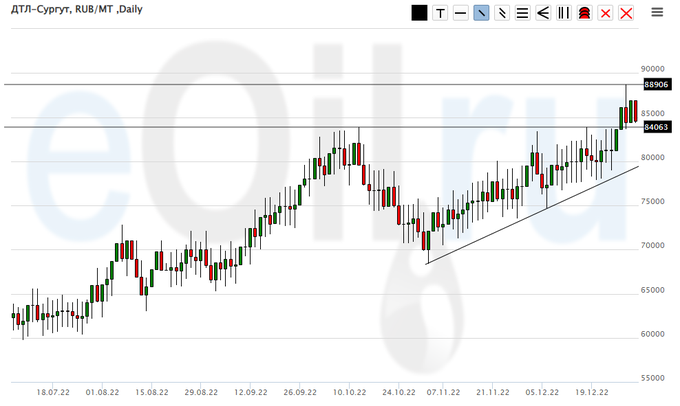Select the text label tool
680x406 pixels.
click(x=440, y=13)
